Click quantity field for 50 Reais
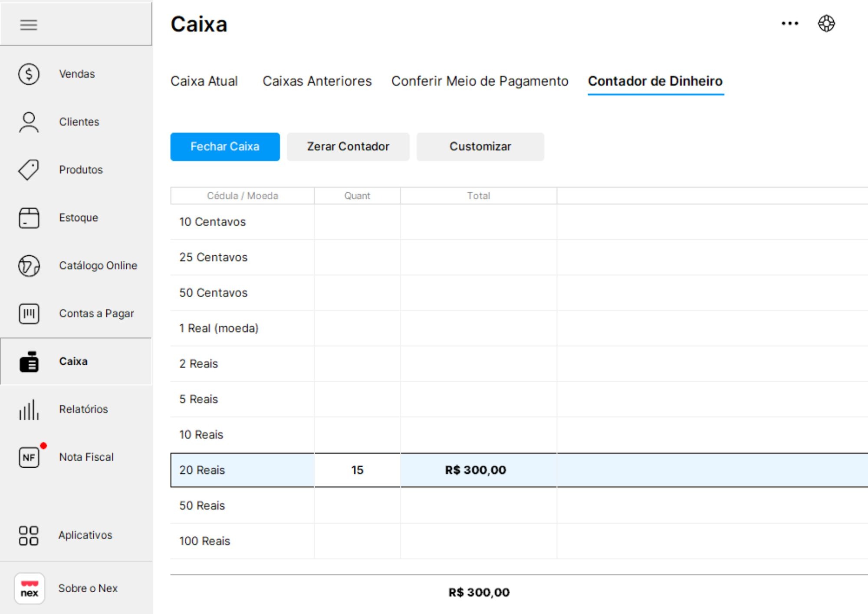868x614 pixels. (x=357, y=505)
